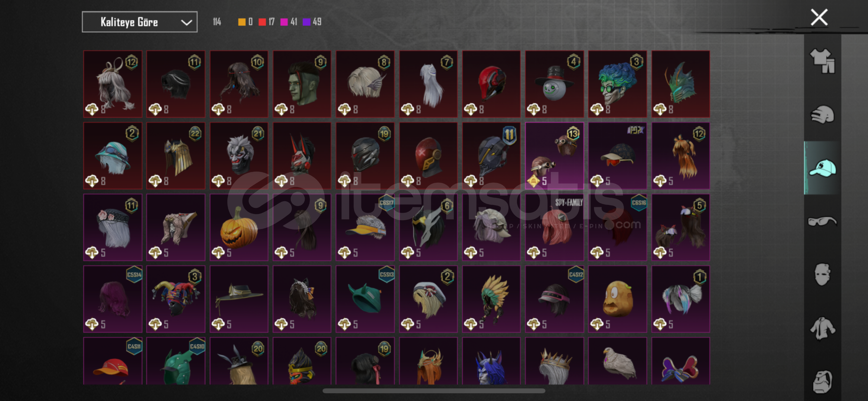Image resolution: width=868 pixels, height=401 pixels.
Task: Open the backpack category icon at bottom
Action: click(822, 382)
